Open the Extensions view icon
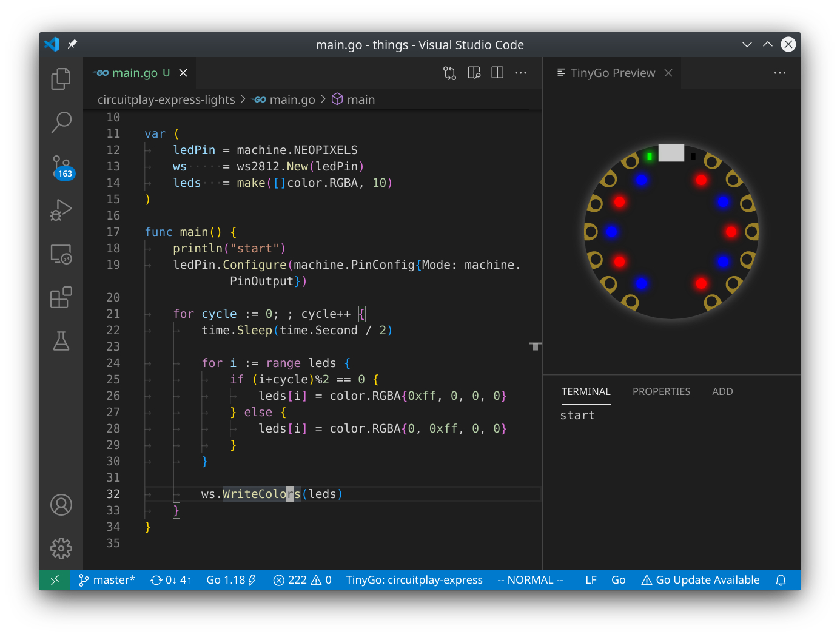This screenshot has width=840, height=637. click(61, 298)
